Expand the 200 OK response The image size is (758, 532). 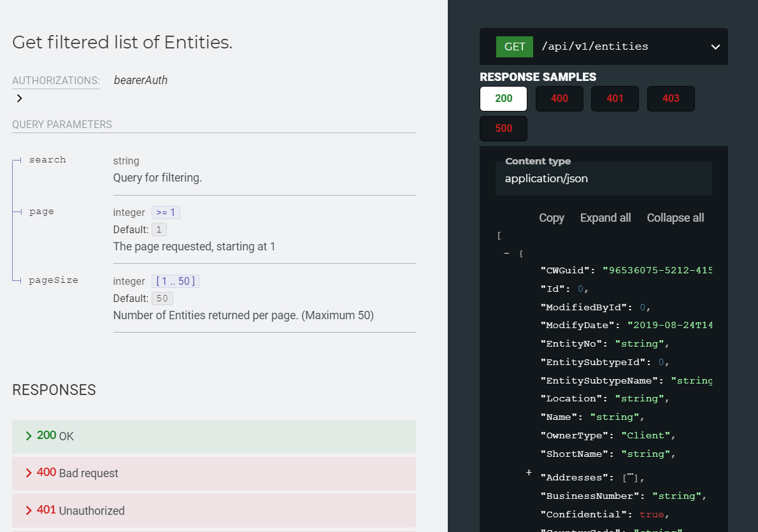[x=213, y=436]
